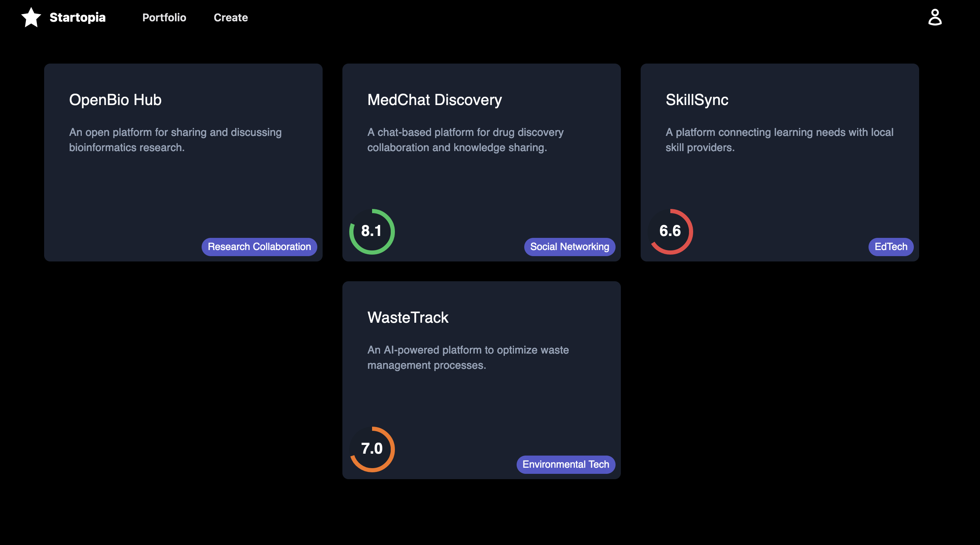Open the user profile icon
The width and height of the screenshot is (980, 545).
(935, 18)
